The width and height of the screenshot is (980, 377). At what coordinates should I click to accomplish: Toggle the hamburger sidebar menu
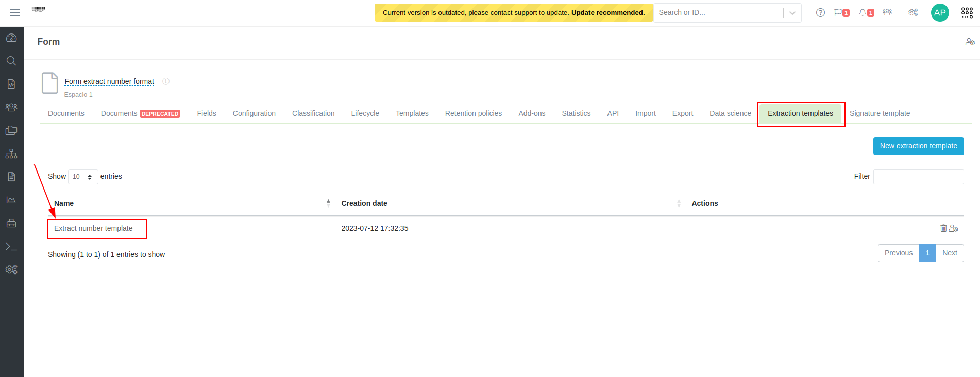15,12
